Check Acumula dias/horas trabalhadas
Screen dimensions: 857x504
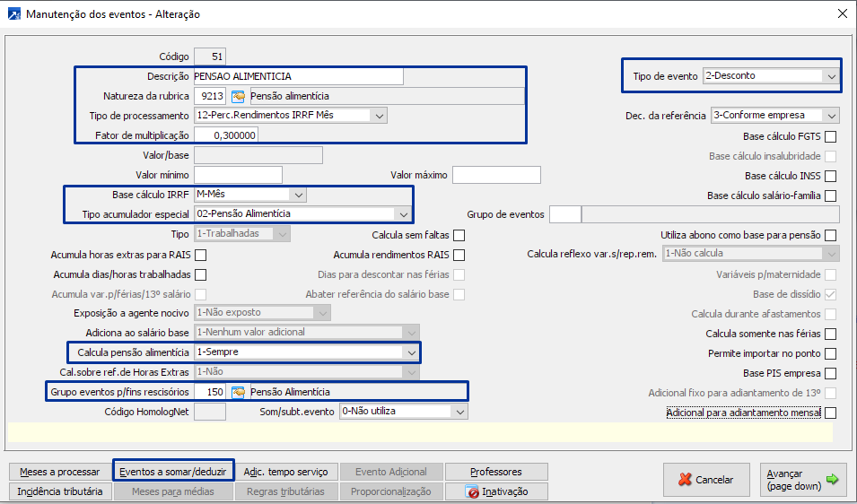click(201, 274)
